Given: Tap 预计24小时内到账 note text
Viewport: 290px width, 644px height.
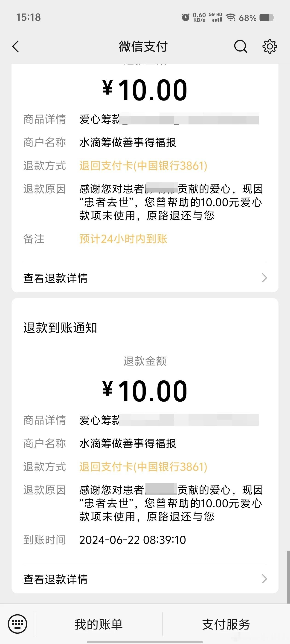Looking at the screenshot, I should (x=123, y=239).
